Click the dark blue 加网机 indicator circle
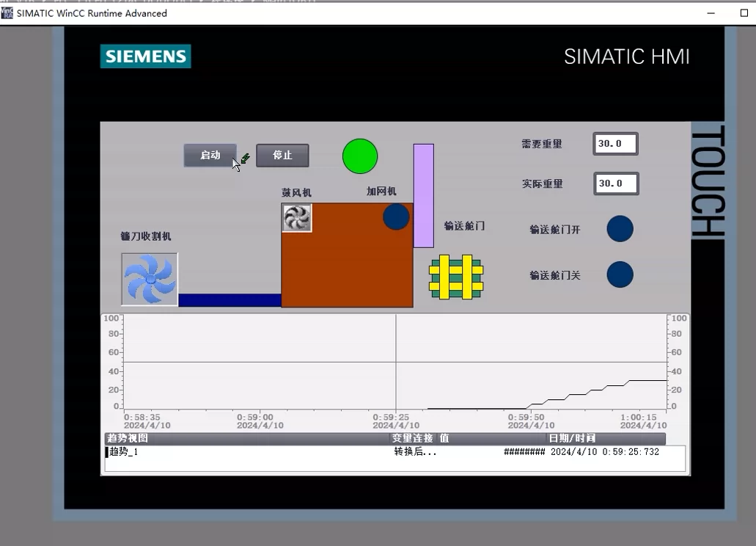This screenshot has height=546, width=756. click(396, 216)
